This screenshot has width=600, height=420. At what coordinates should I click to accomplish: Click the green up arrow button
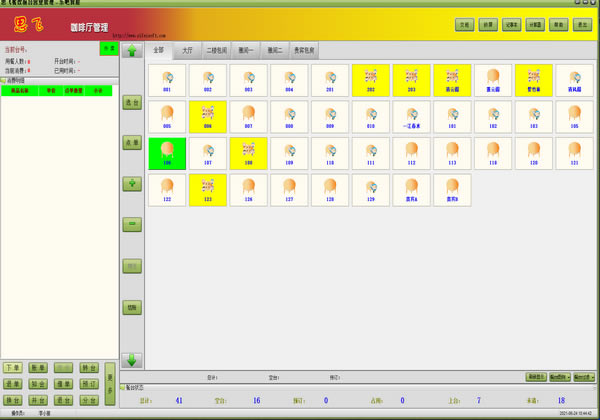point(132,51)
